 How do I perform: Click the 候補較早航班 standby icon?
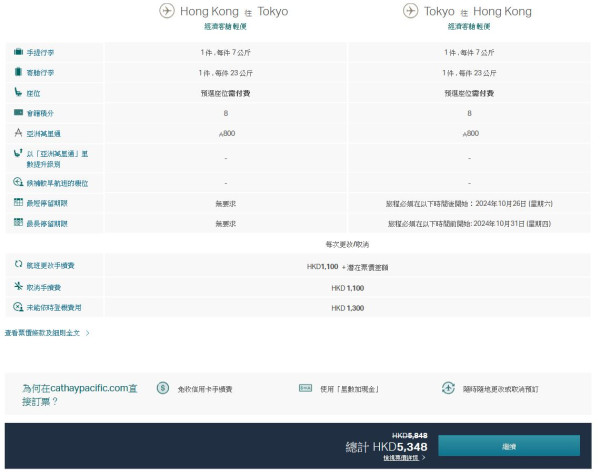(x=18, y=182)
